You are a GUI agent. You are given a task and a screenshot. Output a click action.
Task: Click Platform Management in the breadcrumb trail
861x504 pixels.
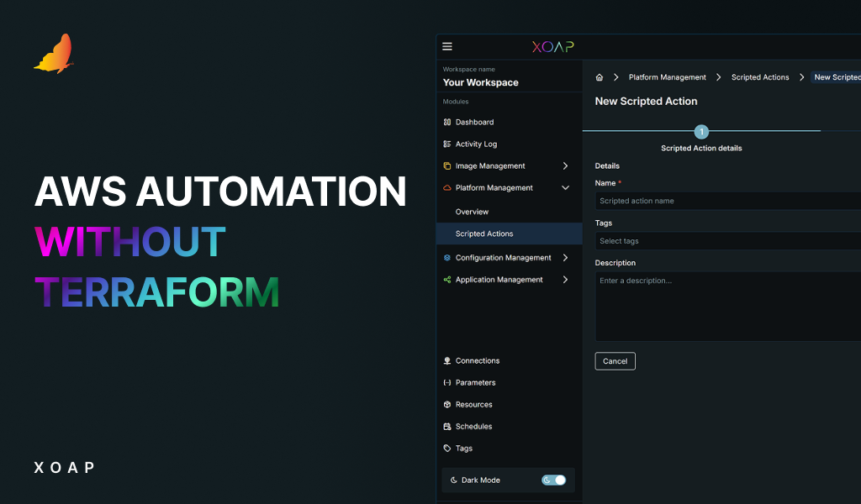point(667,76)
